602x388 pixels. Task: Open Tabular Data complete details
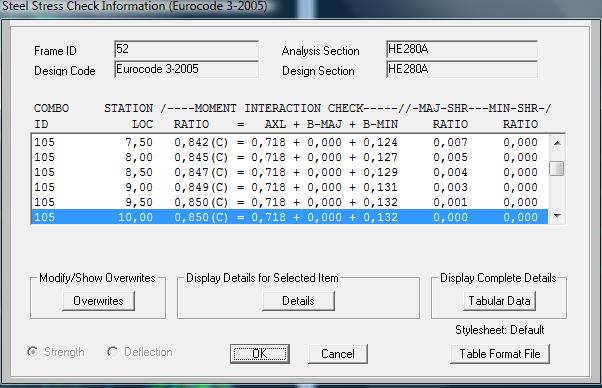point(499,300)
